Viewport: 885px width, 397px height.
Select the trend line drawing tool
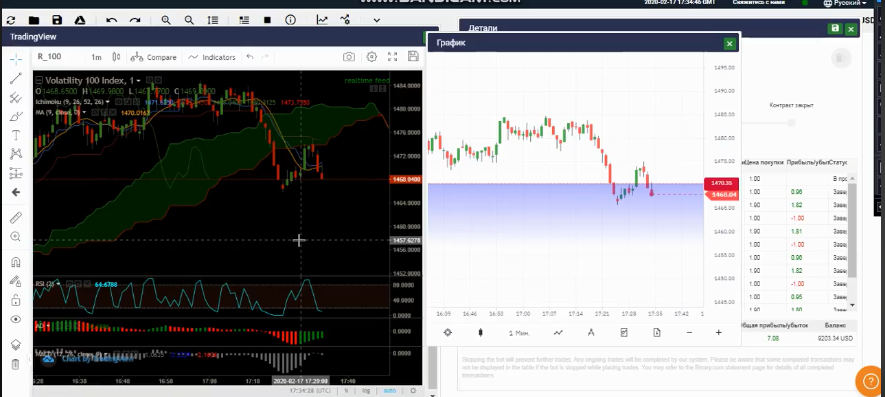(16, 78)
